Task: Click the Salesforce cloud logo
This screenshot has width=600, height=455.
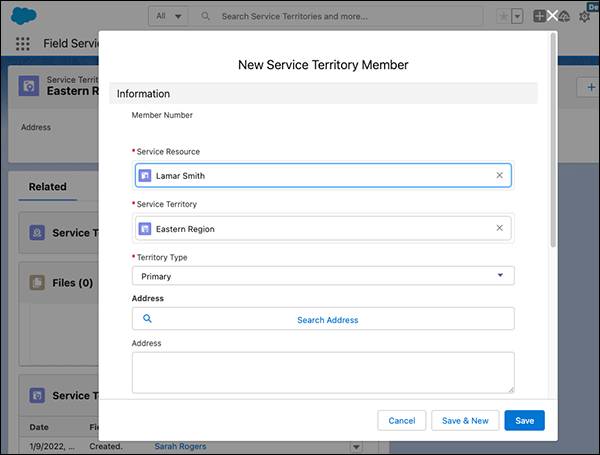Action: point(24,15)
